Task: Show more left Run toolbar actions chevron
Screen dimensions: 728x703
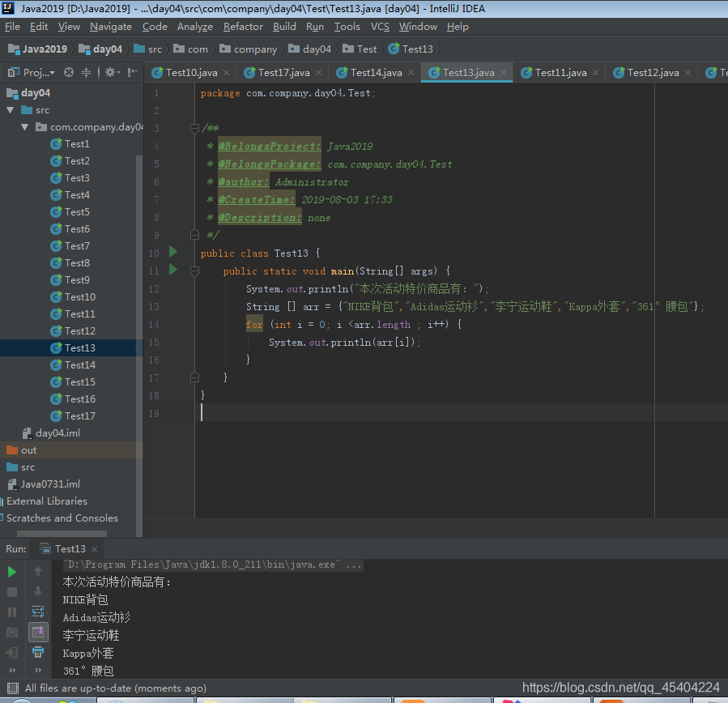Action: tap(12, 670)
